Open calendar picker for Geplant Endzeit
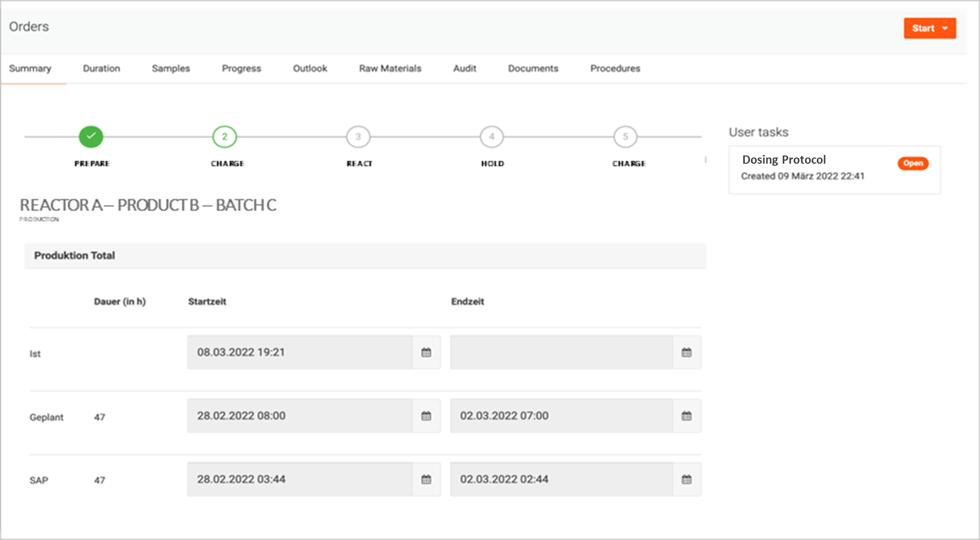This screenshot has width=980, height=540. coord(687,416)
